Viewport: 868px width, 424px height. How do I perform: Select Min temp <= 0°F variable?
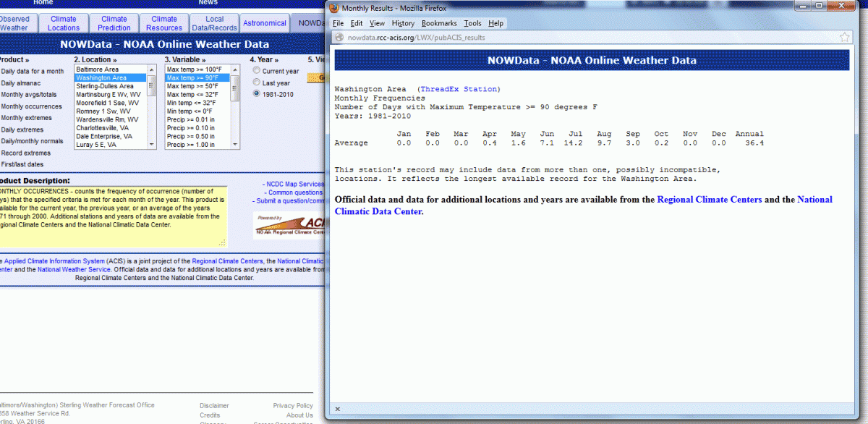click(x=198, y=111)
